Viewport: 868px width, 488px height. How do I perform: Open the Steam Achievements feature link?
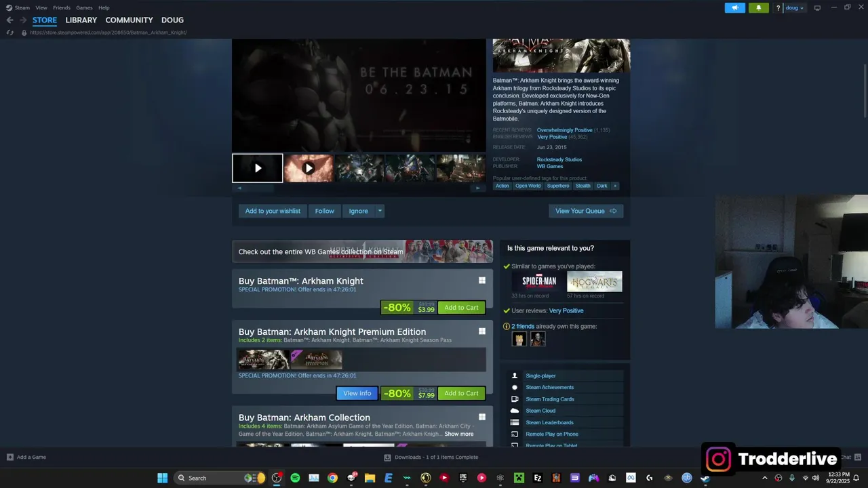click(549, 387)
